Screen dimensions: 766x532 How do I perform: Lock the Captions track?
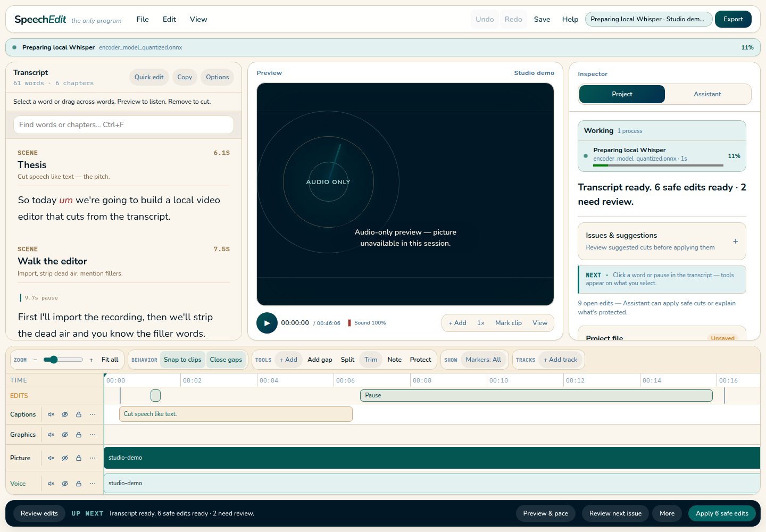tap(79, 414)
